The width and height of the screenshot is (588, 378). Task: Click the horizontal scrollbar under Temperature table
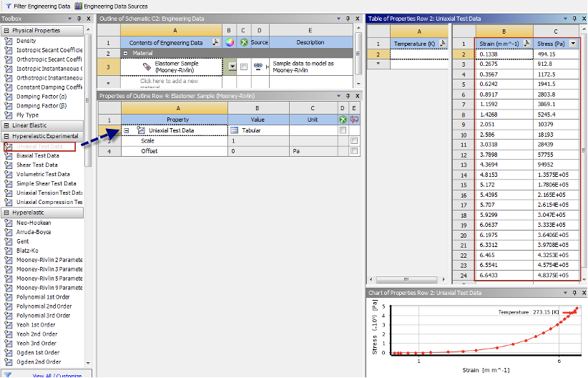coord(406,280)
